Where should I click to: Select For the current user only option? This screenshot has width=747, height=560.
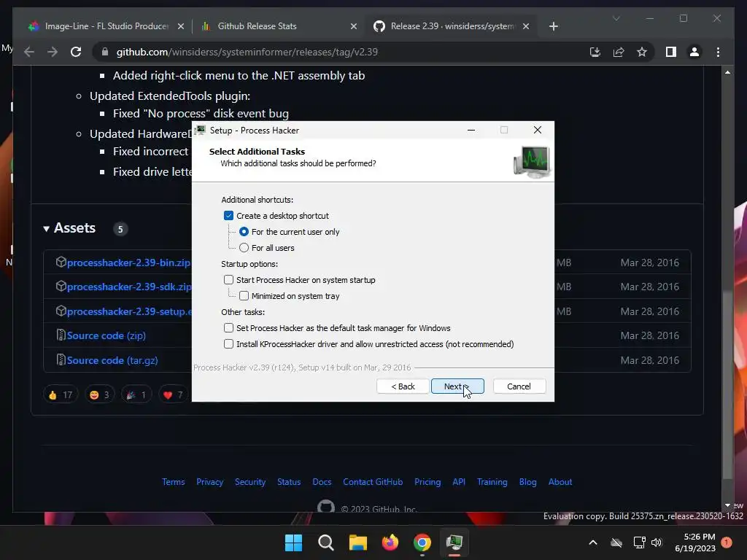[244, 232]
